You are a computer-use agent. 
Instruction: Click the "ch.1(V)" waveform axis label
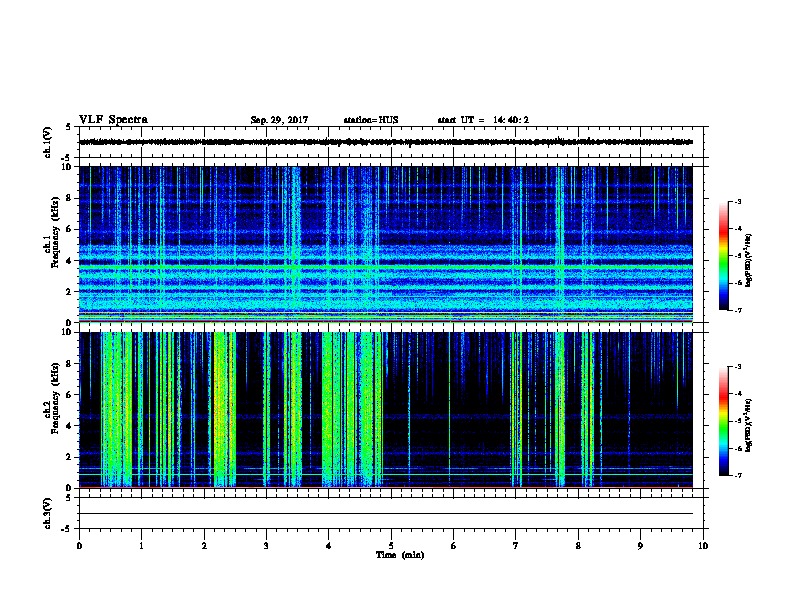click(48, 142)
